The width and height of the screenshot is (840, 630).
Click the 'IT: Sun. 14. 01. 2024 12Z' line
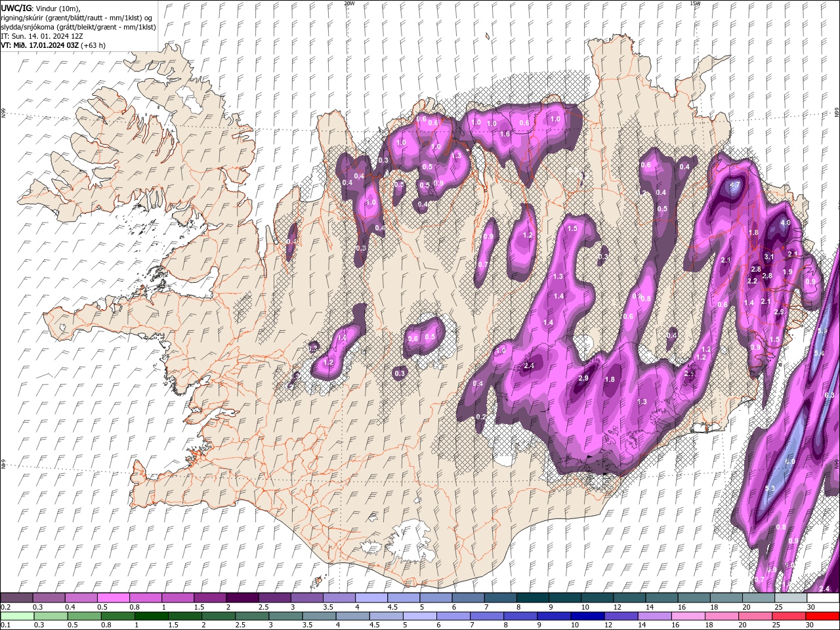pyautogui.click(x=42, y=36)
